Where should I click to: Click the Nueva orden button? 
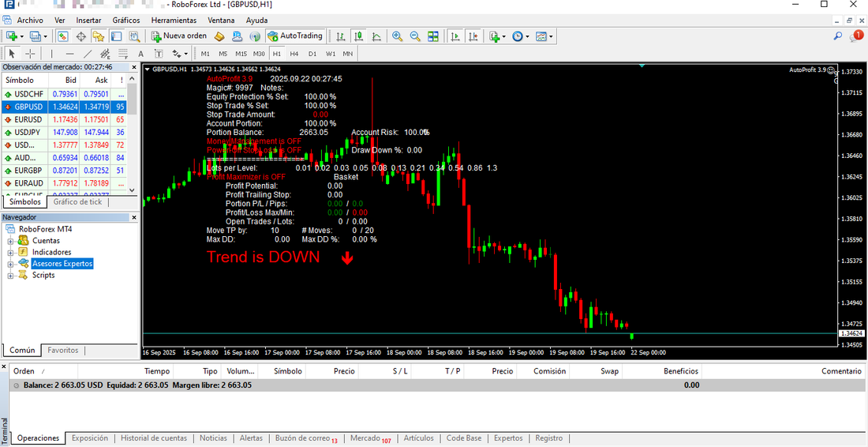point(179,36)
